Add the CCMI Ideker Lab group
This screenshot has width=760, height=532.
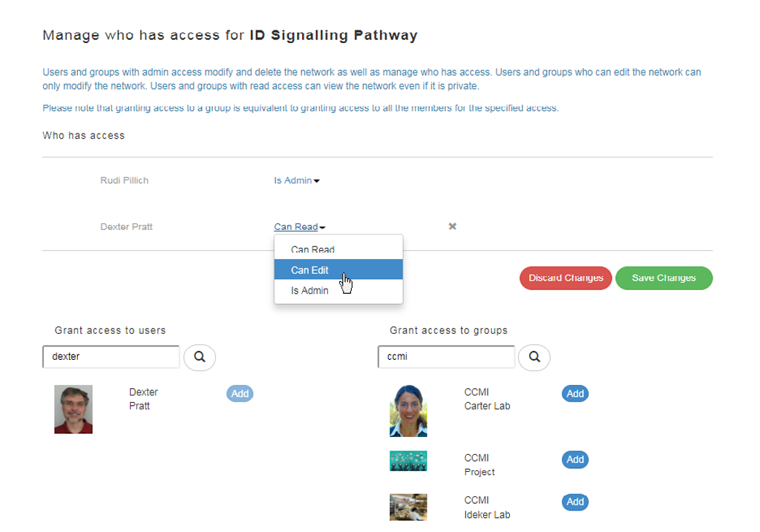click(x=575, y=502)
